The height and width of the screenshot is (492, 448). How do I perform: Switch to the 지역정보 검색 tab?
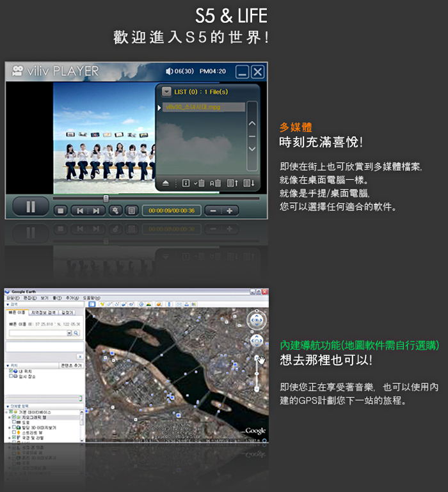coord(44,312)
